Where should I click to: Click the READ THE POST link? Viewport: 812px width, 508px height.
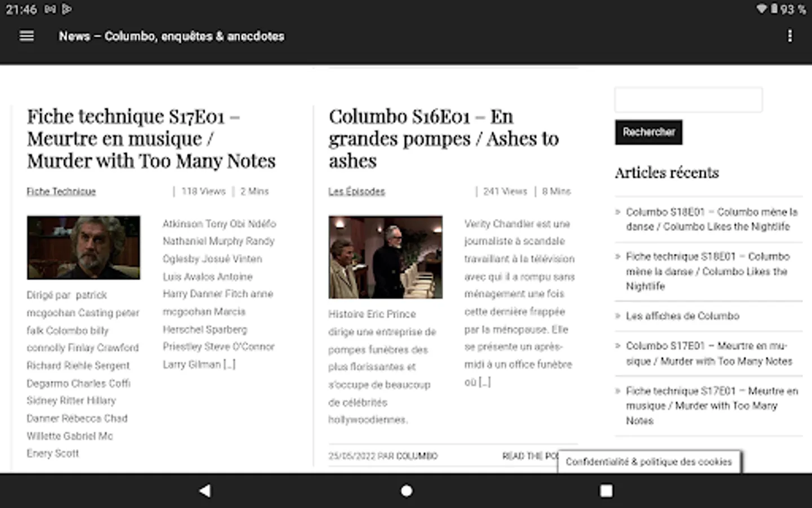pos(530,456)
